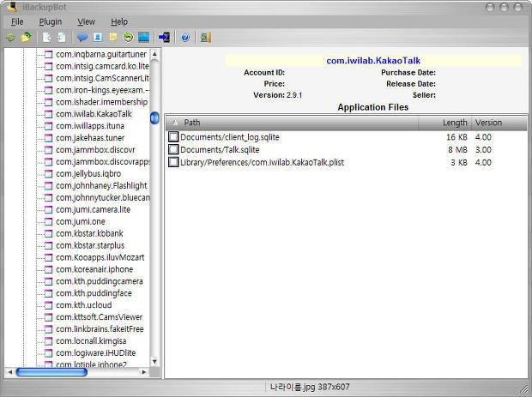
Task: Click the vertical scrollbar thumb of the tree
Action: point(154,118)
